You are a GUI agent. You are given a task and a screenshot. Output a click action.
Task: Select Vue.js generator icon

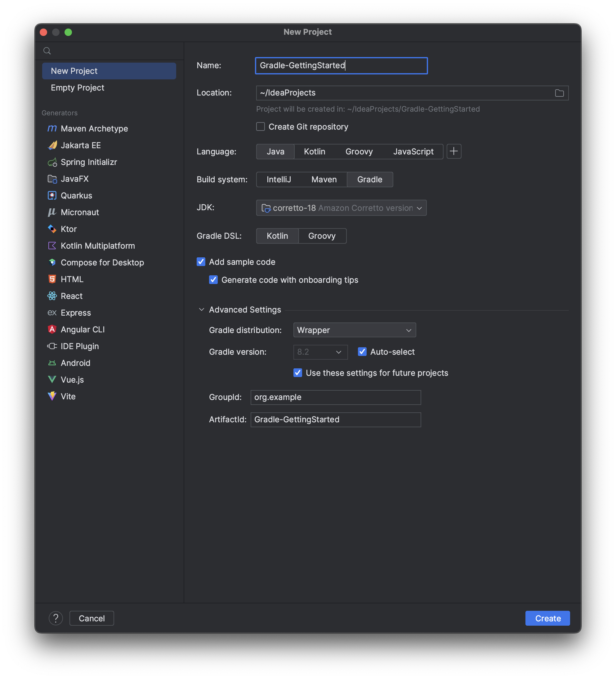pyautogui.click(x=52, y=379)
